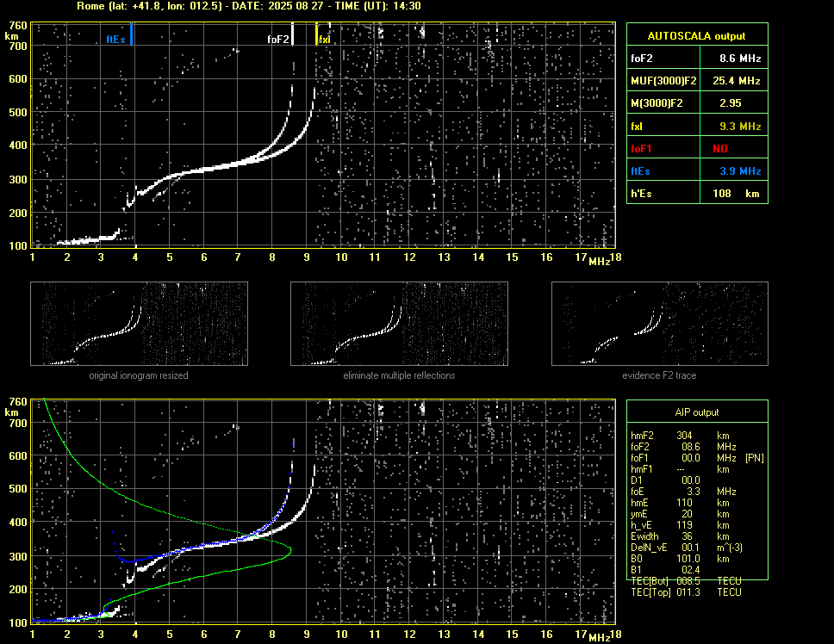Select the ymE 20 km row
834x644 pixels.
pyautogui.click(x=680, y=514)
